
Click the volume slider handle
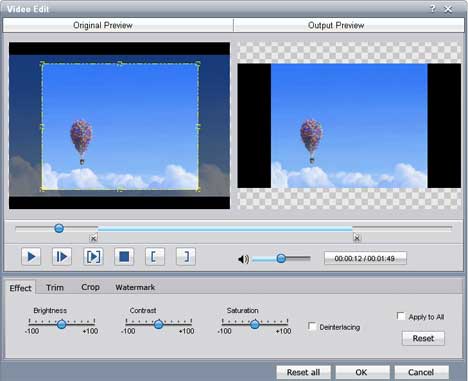(281, 258)
